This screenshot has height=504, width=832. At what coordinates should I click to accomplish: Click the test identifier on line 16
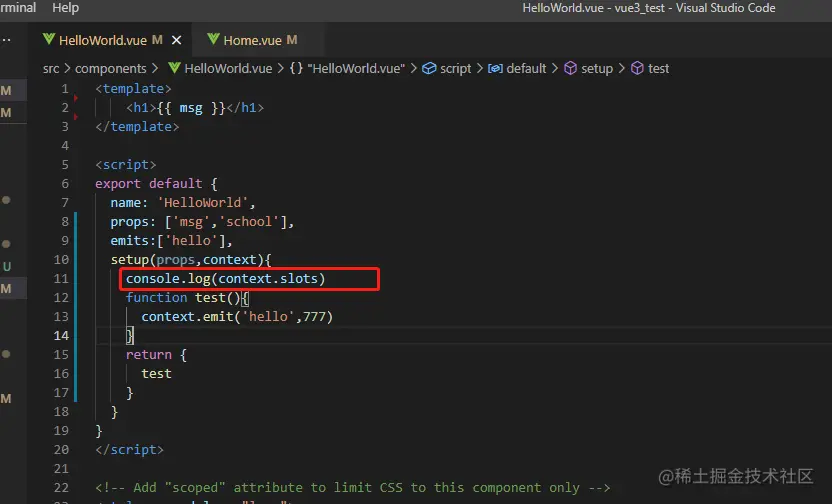[x=156, y=374]
